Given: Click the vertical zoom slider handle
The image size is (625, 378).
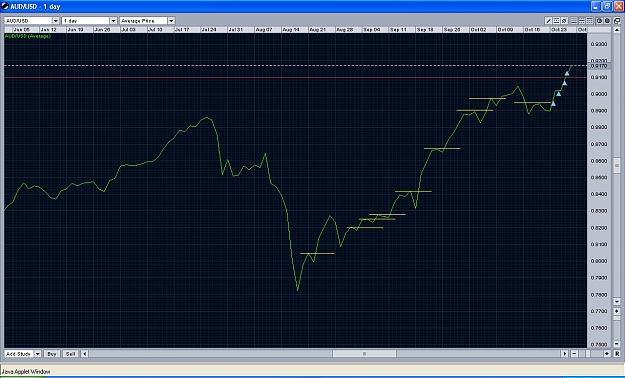Looking at the screenshot, I should pos(617,318).
